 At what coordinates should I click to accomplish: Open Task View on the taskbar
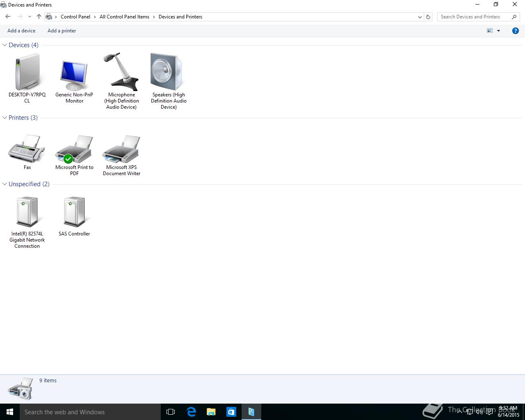coord(171,412)
